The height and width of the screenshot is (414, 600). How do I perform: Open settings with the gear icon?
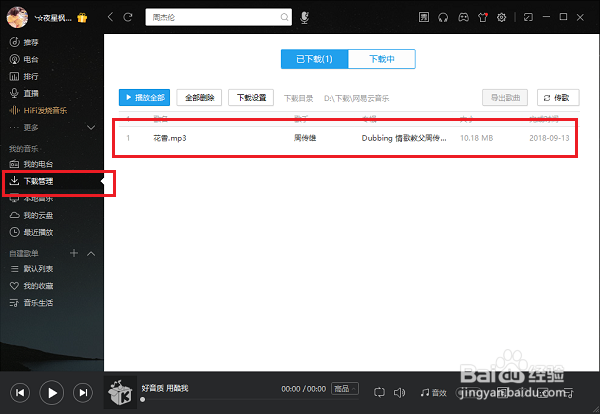[x=501, y=17]
